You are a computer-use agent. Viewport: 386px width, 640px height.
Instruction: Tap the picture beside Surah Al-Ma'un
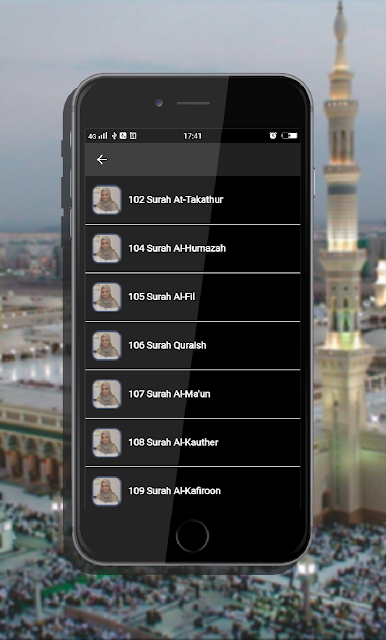click(x=107, y=394)
